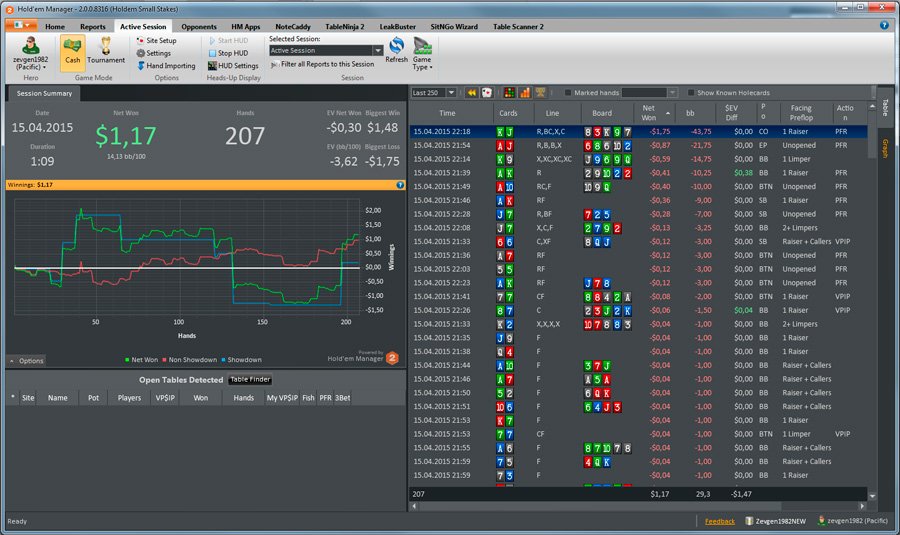
Task: Select Cash game mode
Action: tap(72, 52)
